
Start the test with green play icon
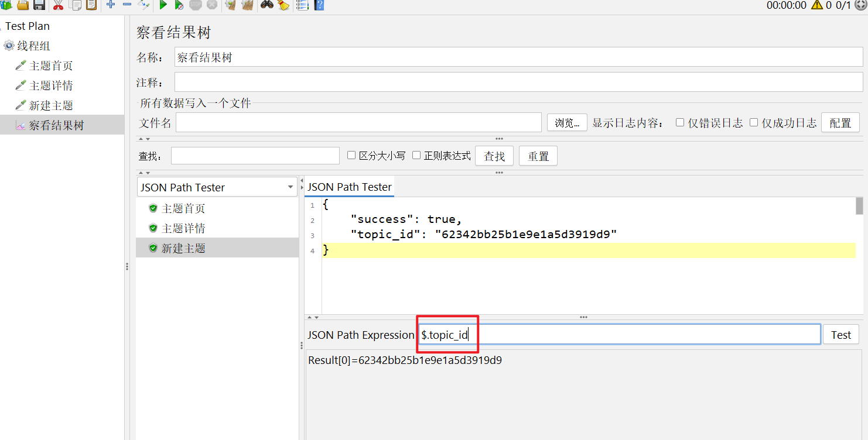[163, 5]
